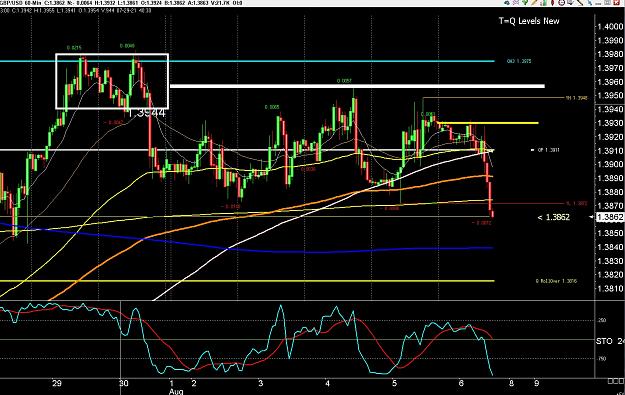
Task: Click date 30 on the time axis
Action: pyautogui.click(x=124, y=383)
